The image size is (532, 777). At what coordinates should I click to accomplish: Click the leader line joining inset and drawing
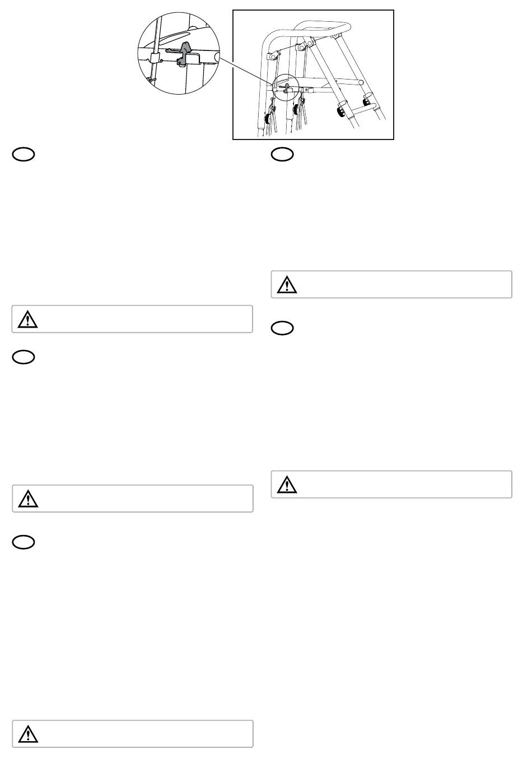pyautogui.click(x=246, y=73)
